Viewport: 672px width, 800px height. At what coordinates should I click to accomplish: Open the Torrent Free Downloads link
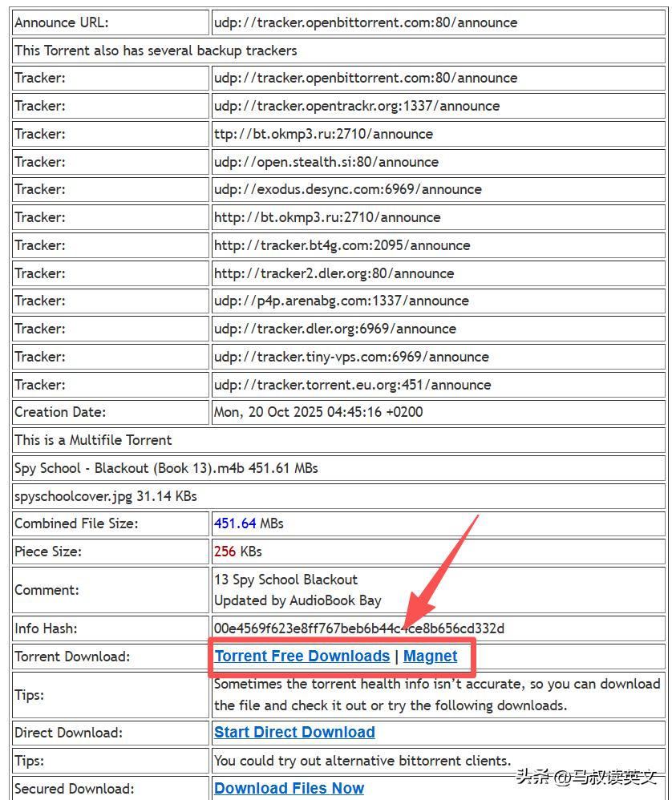[x=302, y=656]
